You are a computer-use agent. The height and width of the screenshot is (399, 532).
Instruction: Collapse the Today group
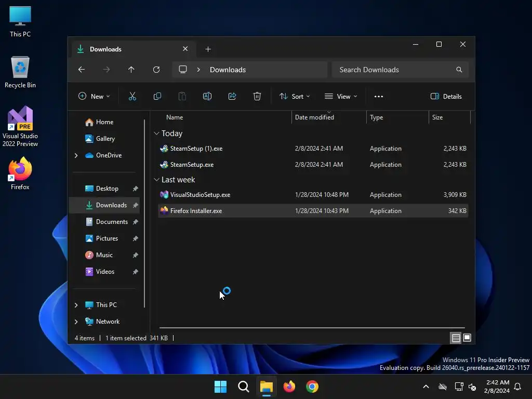point(156,134)
